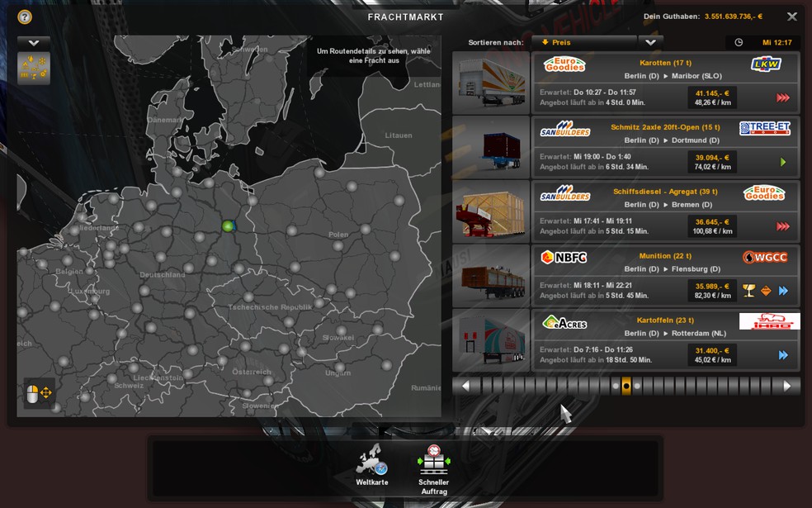Click the trophy icon on Munition job
Viewport: 812px width, 508px height.
click(x=748, y=291)
